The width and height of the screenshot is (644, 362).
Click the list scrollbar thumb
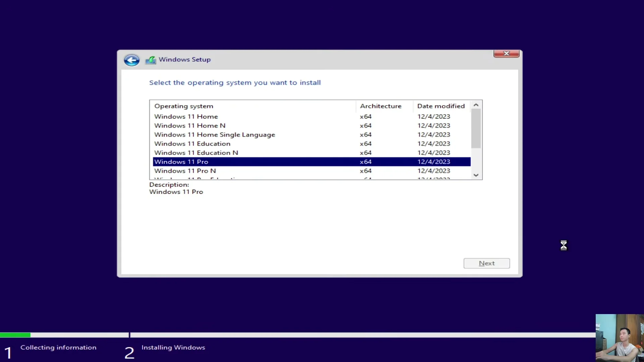click(476, 129)
